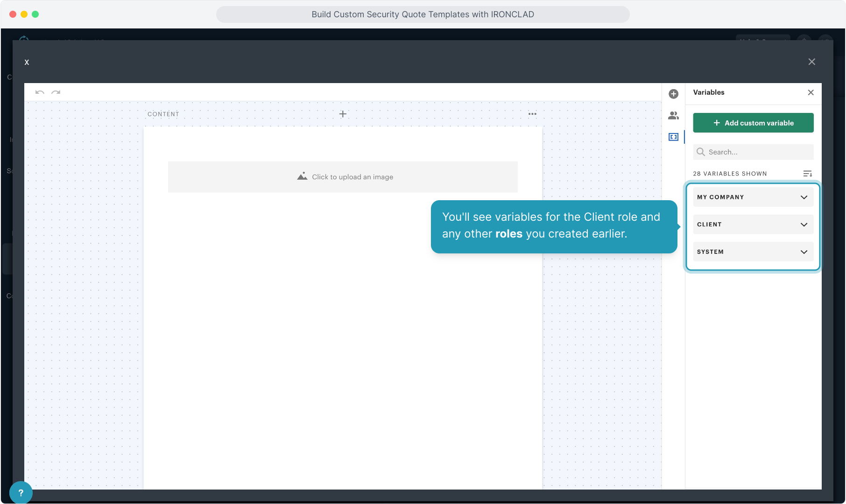This screenshot has height=504, width=846.
Task: Expand the MY COMPANY variables section
Action: [753, 197]
